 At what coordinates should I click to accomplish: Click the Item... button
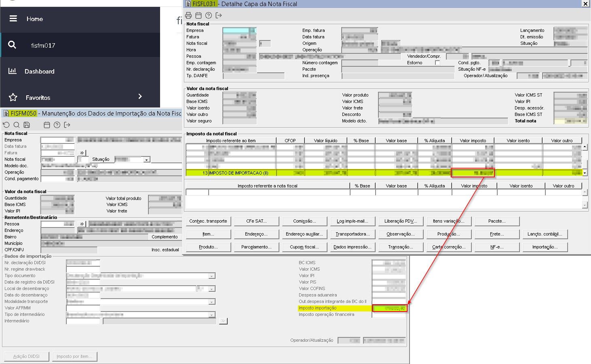pyautogui.click(x=208, y=234)
